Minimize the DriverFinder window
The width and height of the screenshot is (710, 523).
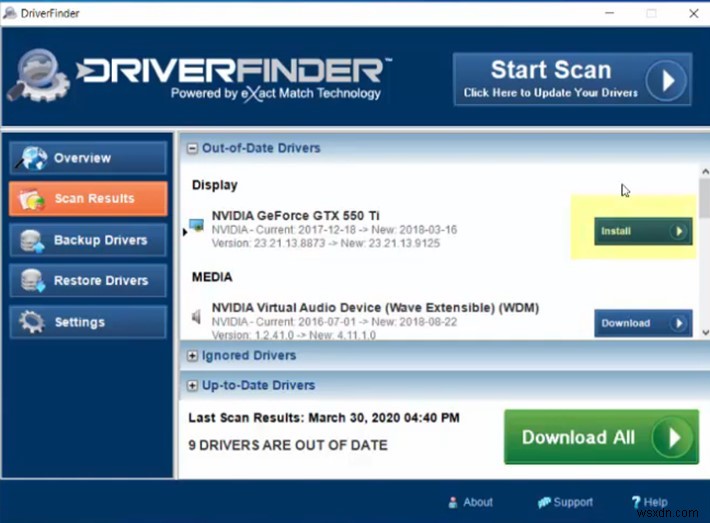click(609, 13)
